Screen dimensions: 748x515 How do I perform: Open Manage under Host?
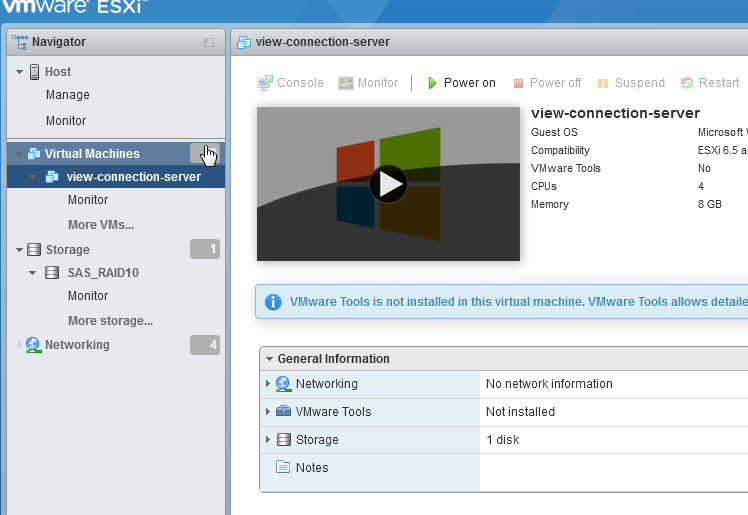click(x=68, y=95)
